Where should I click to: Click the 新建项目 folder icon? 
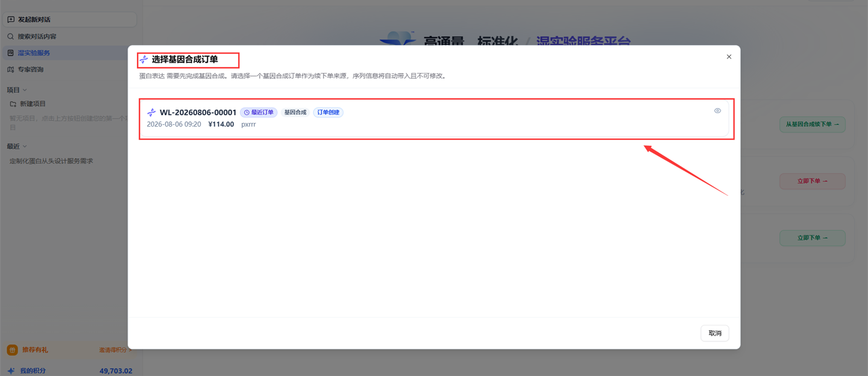pyautogui.click(x=13, y=104)
